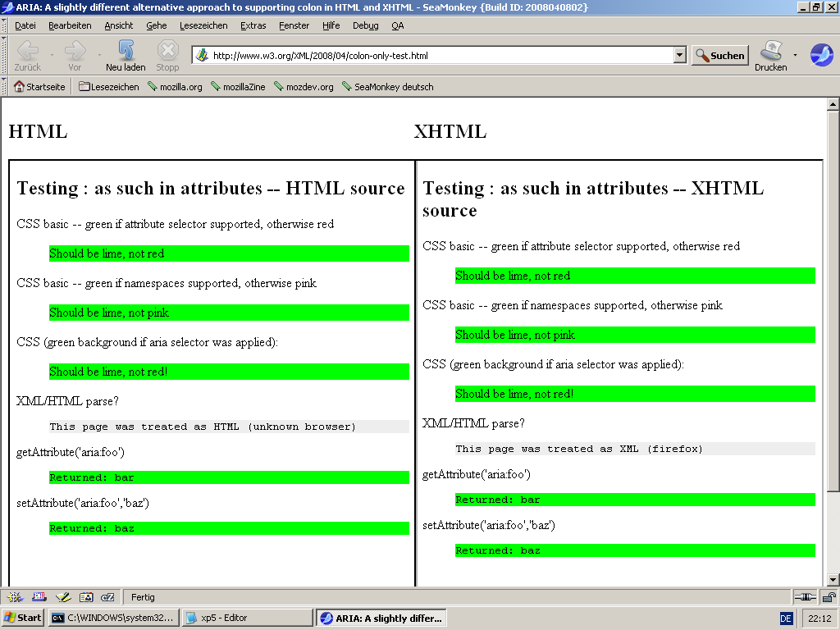Image resolution: width=840 pixels, height=630 pixels.
Task: Open the Bearbeiten menu
Action: [70, 25]
